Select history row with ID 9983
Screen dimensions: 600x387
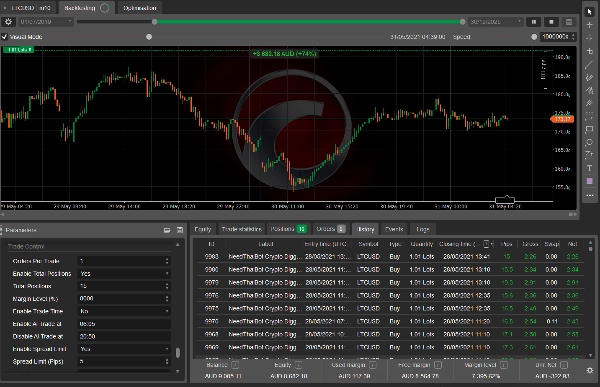point(390,256)
